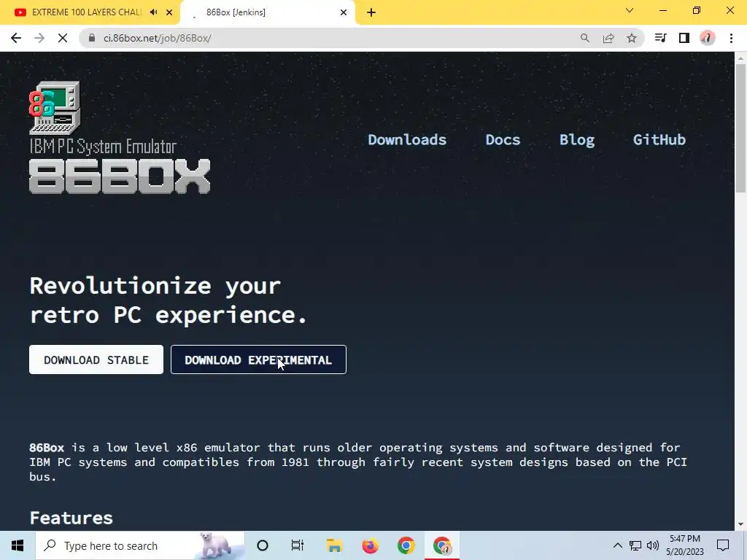Open the Chrome profile avatar

click(708, 38)
